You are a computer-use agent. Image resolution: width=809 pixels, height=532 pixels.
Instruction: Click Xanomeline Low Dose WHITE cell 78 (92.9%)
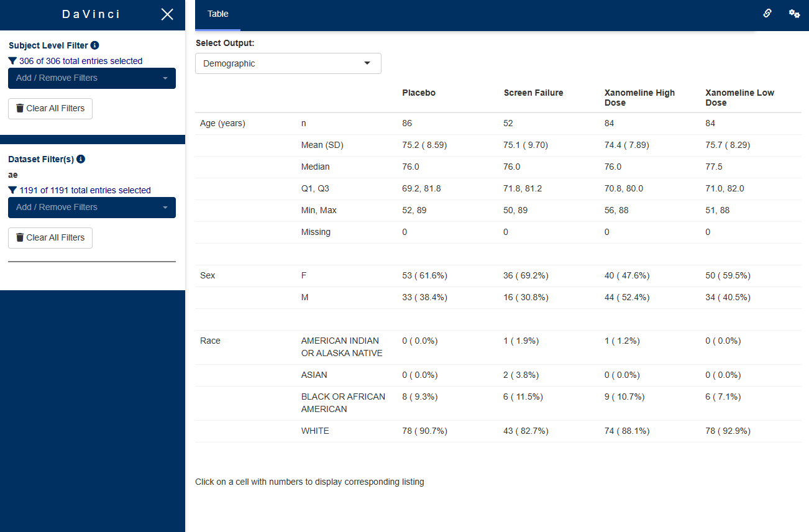[728, 431]
